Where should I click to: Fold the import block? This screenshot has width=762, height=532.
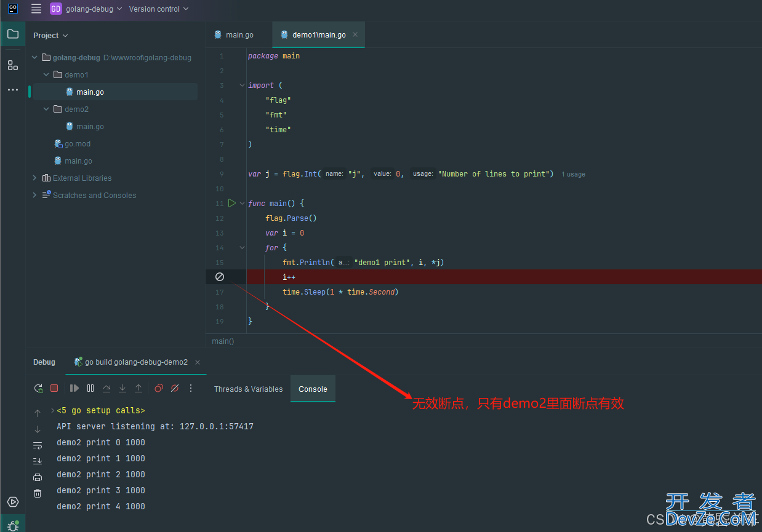click(x=242, y=85)
